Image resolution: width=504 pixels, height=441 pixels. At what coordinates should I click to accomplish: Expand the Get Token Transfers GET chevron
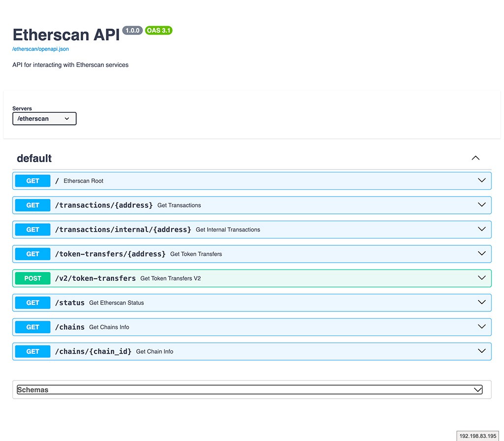481,253
